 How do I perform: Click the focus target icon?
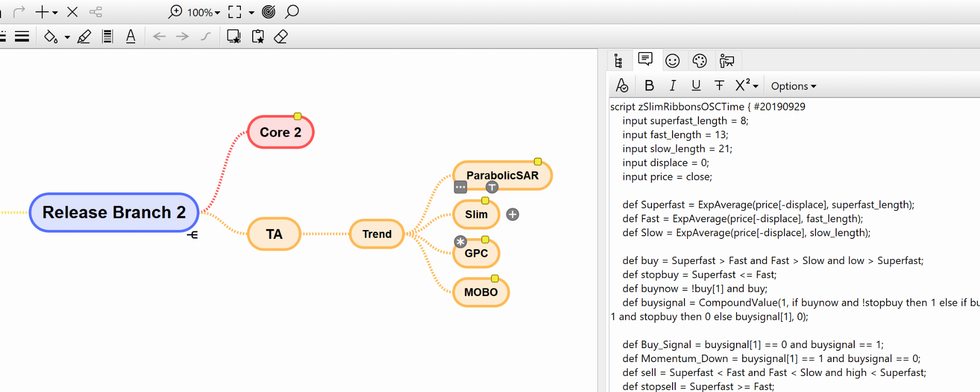[269, 11]
